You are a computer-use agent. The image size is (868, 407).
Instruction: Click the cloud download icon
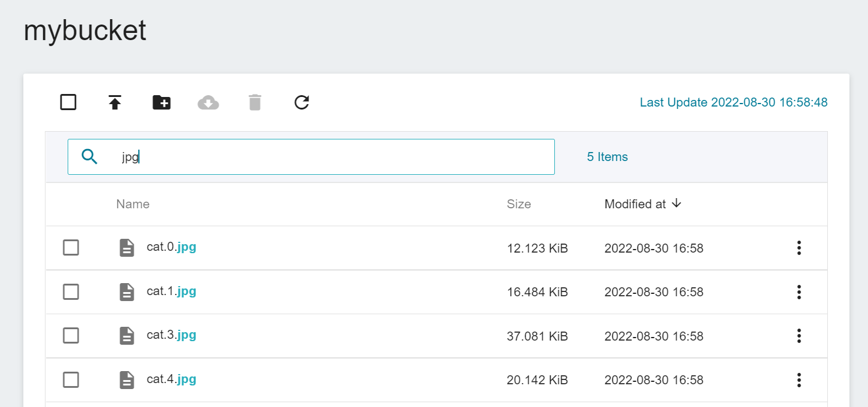tap(208, 102)
